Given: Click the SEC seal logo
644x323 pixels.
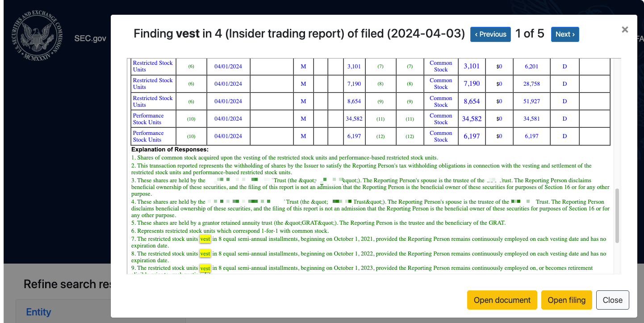Looking at the screenshot, I should [x=37, y=38].
